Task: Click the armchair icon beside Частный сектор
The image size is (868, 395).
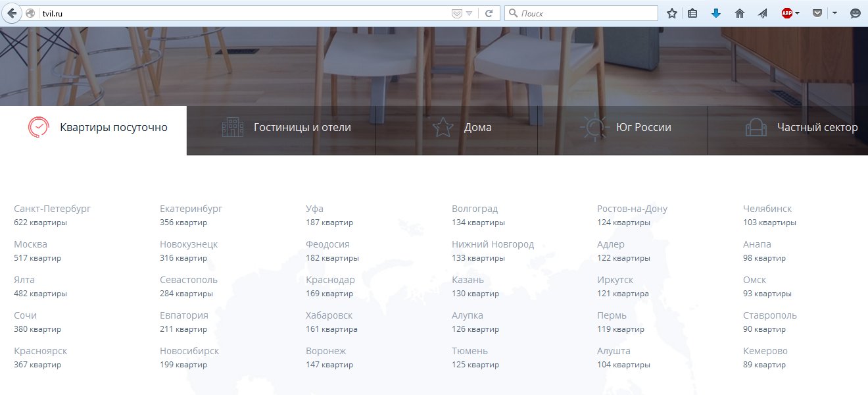Action: (x=756, y=127)
